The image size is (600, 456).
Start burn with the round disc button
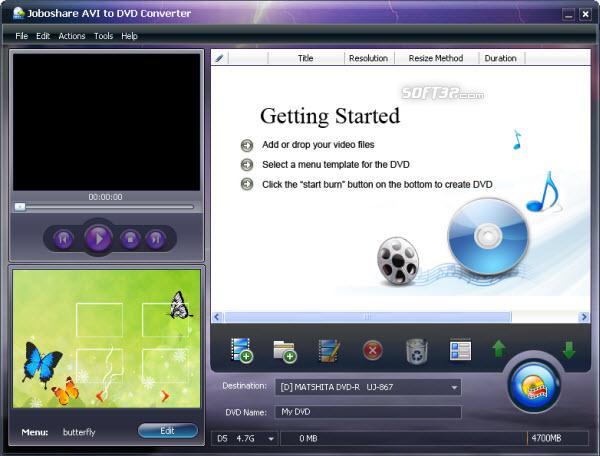[534, 387]
